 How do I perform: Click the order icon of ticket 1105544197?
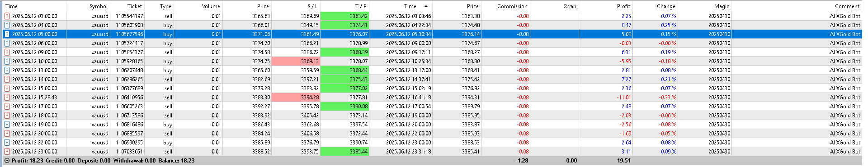point(7,16)
